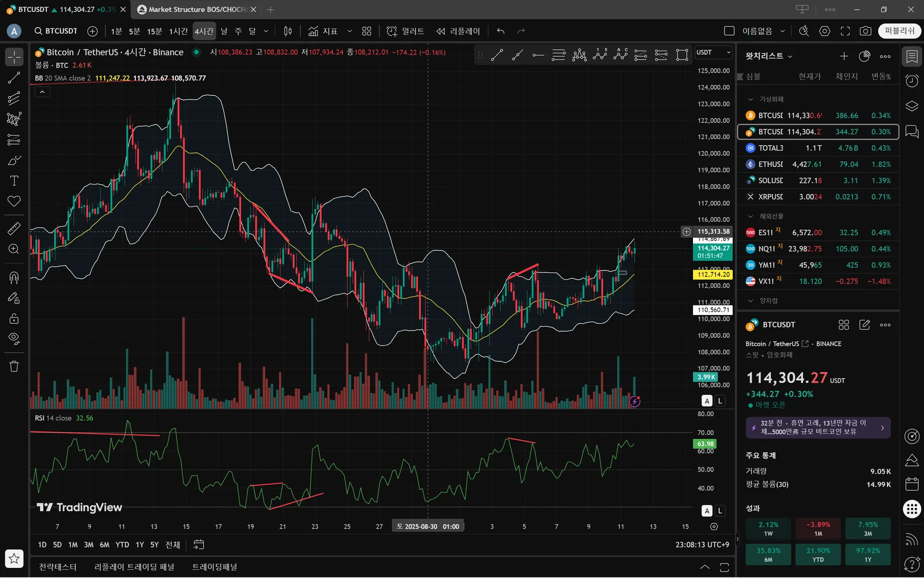Screen dimensions: 924x578
Task: Open the layout grid icon
Action: click(366, 31)
